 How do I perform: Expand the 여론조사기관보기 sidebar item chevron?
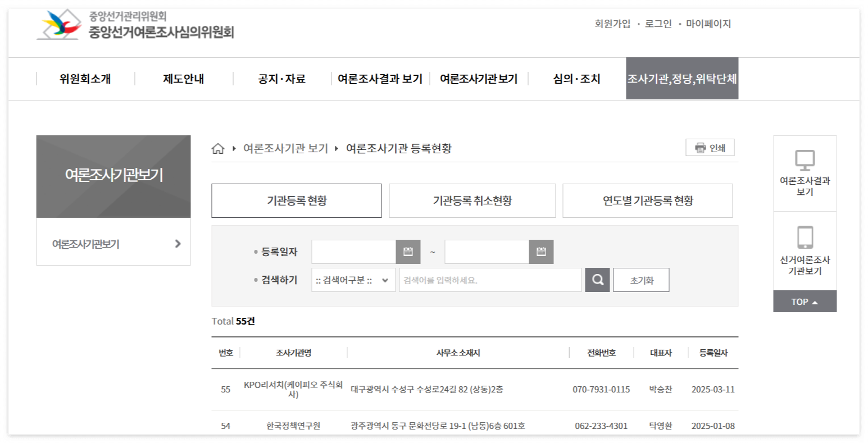(178, 243)
